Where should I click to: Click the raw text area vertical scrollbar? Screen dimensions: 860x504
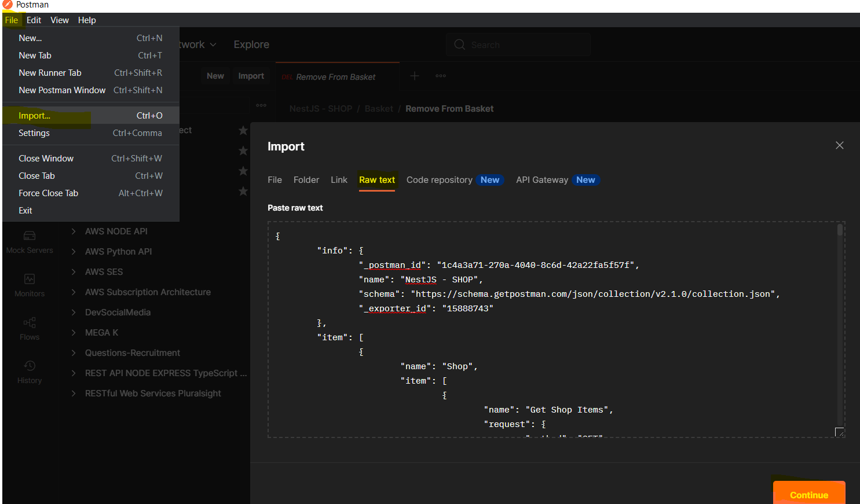pos(840,230)
